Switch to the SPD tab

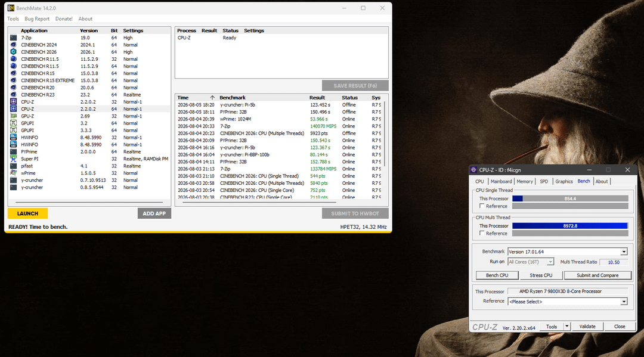tap(544, 181)
